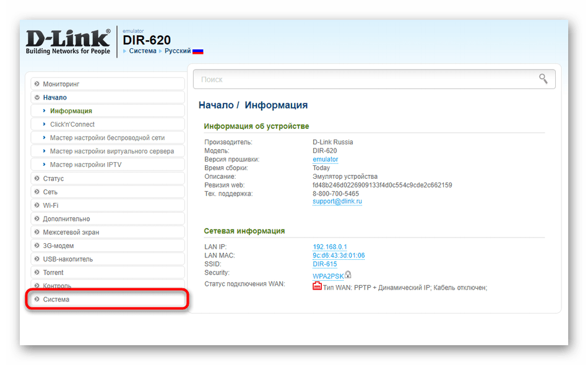Click the arrow icon beside Межсетевой экран
The image size is (588, 365).
[x=37, y=233]
